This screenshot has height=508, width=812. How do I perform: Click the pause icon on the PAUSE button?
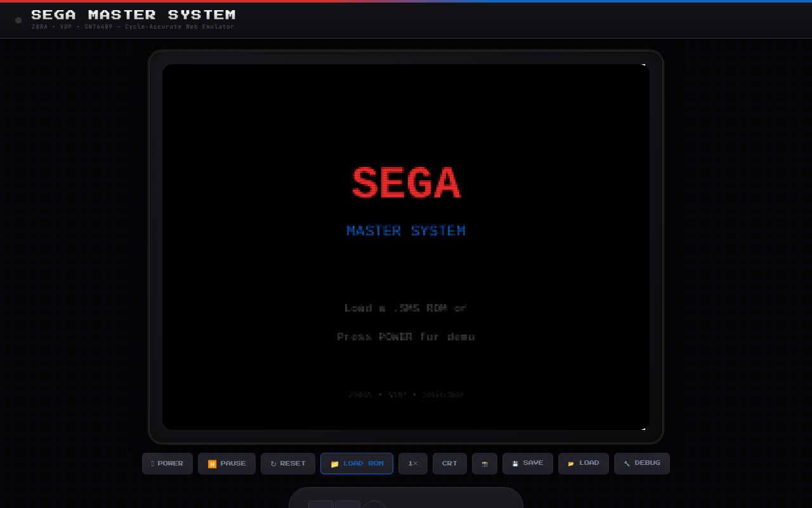(212, 464)
